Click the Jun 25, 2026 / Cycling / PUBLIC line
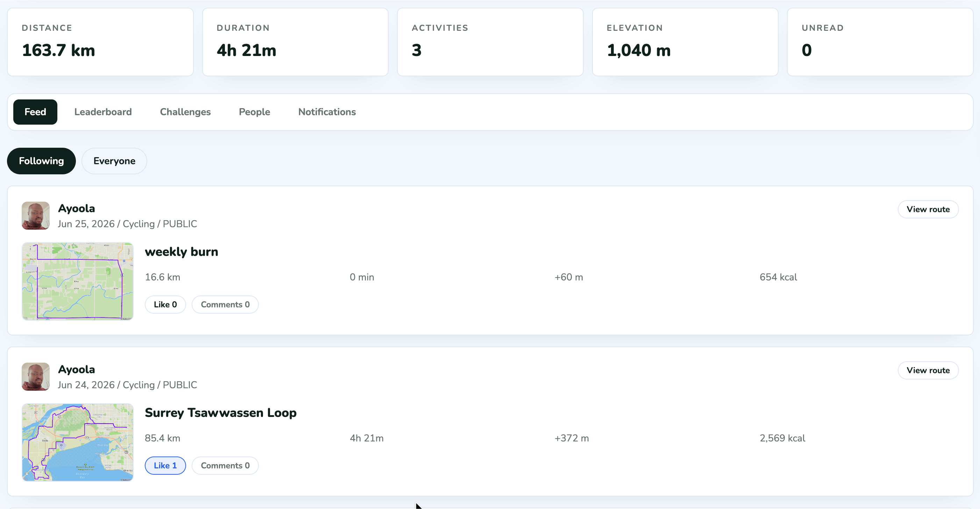The height and width of the screenshot is (509, 980). pos(127,224)
